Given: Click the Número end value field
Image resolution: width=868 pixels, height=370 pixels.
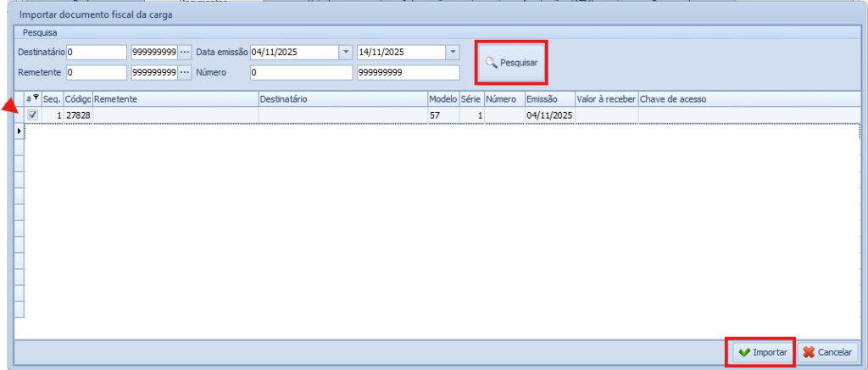Looking at the screenshot, I should (x=407, y=73).
